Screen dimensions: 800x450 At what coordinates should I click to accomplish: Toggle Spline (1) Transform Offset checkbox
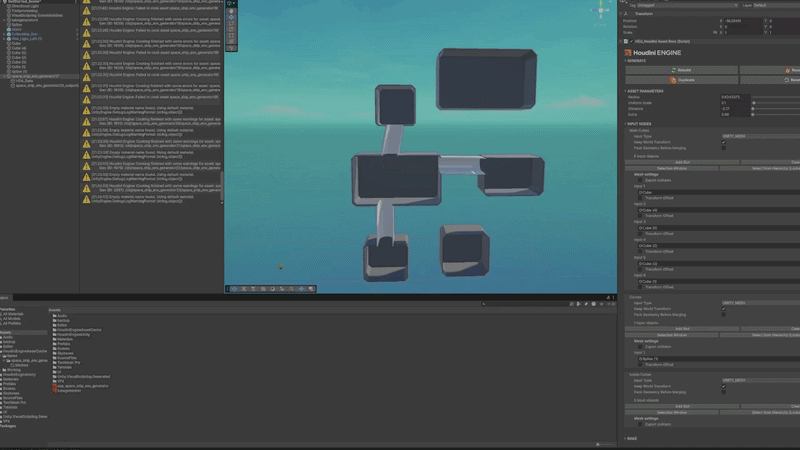pyautogui.click(x=640, y=365)
